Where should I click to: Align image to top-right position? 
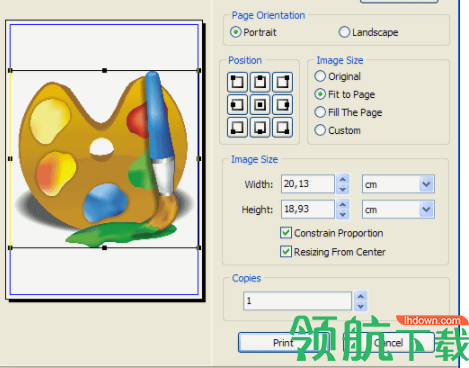pos(283,82)
